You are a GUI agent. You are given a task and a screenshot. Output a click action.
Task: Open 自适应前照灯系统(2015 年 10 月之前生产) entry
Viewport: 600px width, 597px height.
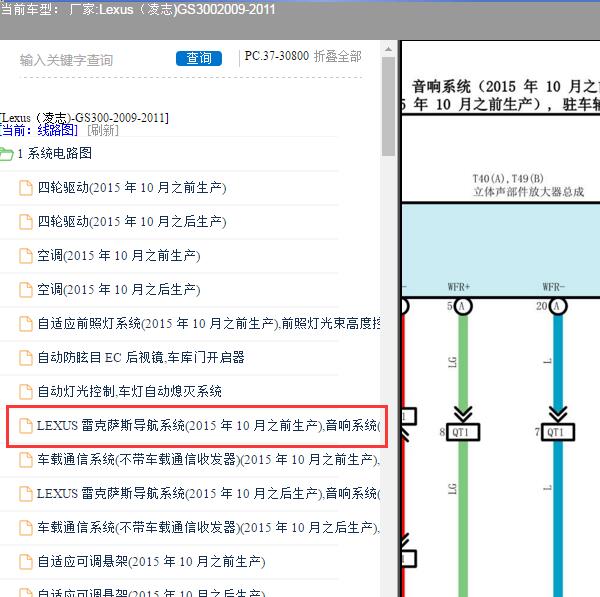(x=209, y=324)
